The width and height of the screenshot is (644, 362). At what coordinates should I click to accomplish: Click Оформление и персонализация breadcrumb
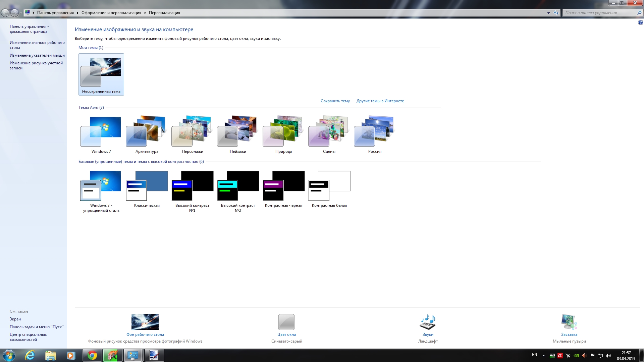coord(111,13)
